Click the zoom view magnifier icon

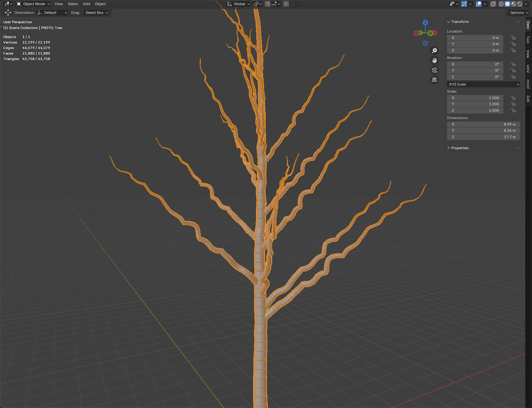[434, 51]
